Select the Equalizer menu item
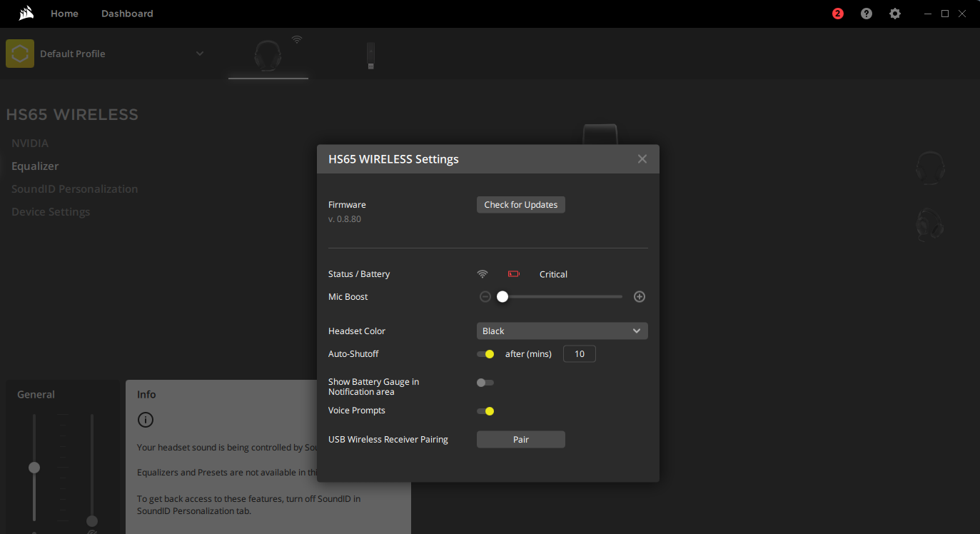The image size is (980, 534). click(x=35, y=166)
